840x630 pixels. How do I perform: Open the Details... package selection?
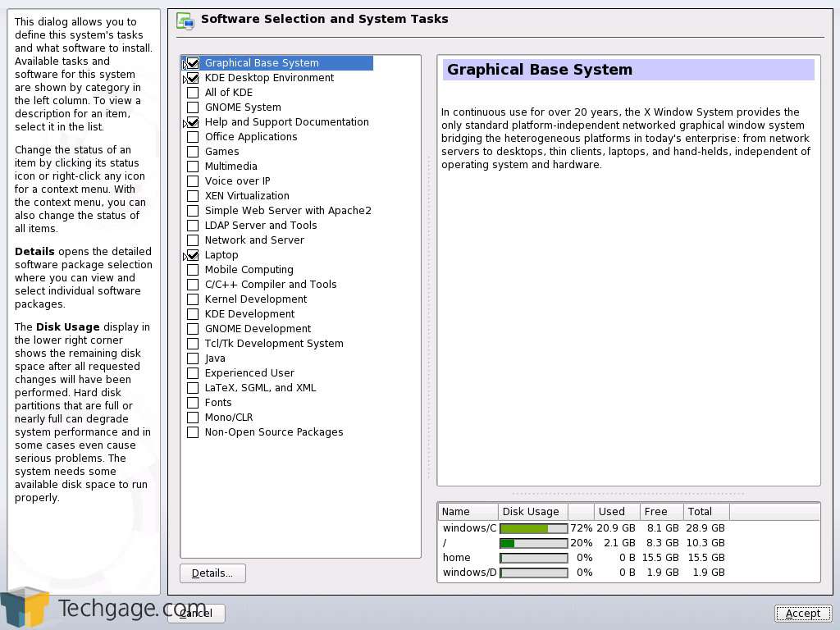[212, 573]
